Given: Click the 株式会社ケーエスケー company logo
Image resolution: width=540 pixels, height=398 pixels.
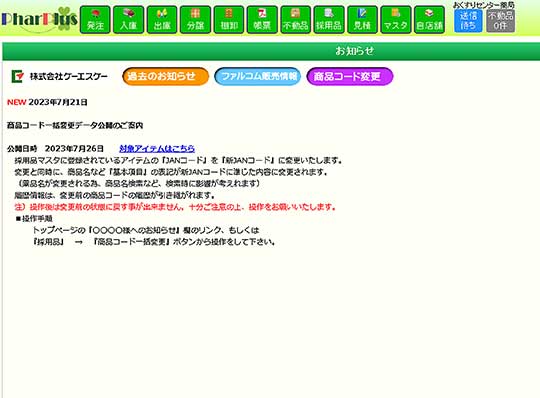Looking at the screenshot, I should coord(59,76).
